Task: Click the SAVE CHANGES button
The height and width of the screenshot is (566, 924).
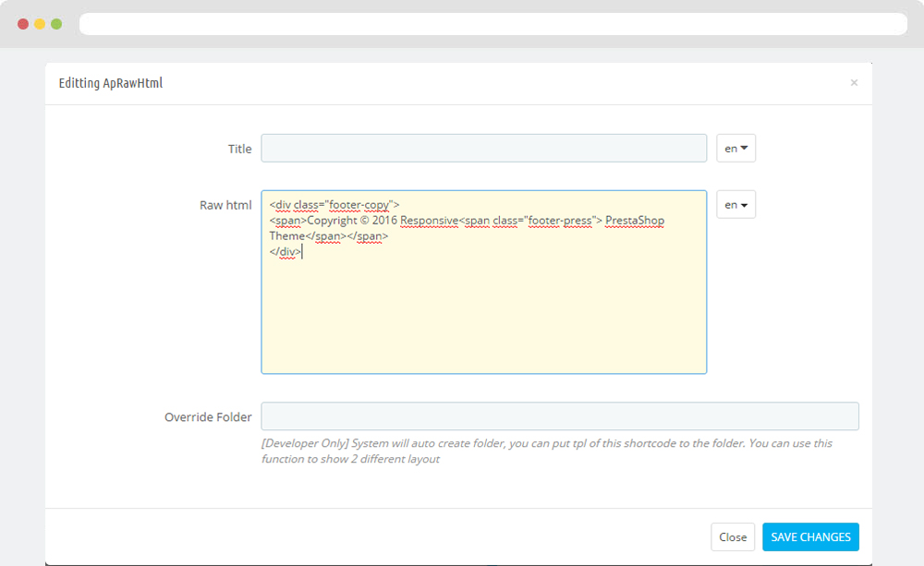Action: [811, 537]
